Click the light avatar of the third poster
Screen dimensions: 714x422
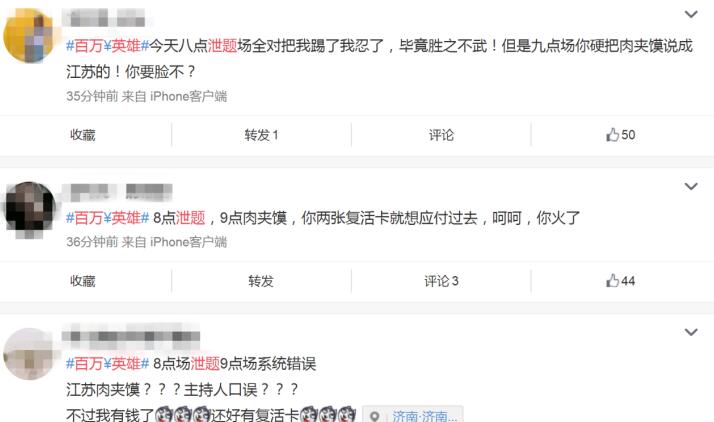(29, 354)
